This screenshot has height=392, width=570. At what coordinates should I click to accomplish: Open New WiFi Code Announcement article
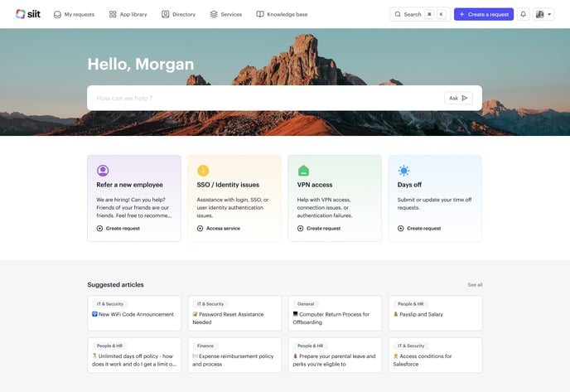click(x=133, y=314)
